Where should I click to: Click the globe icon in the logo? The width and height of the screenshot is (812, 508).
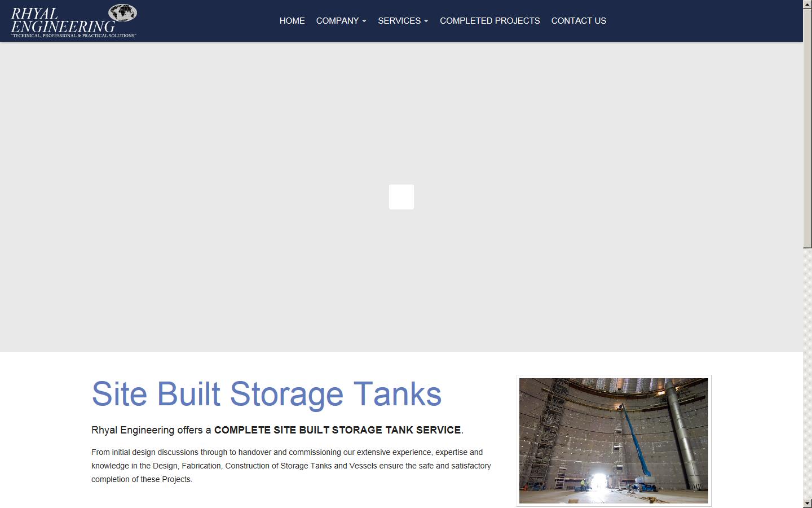click(x=122, y=12)
